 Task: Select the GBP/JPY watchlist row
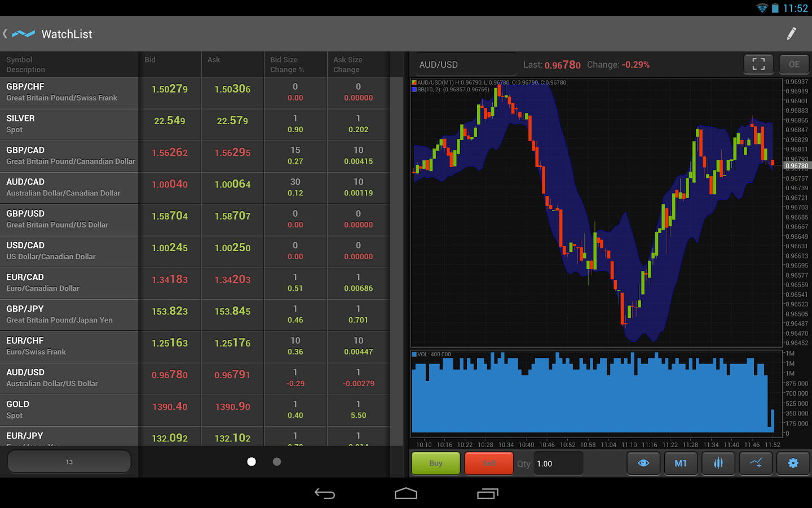(x=195, y=315)
